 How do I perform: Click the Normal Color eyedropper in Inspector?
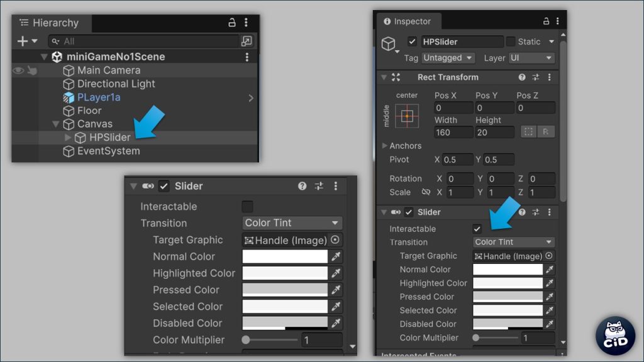pos(550,270)
